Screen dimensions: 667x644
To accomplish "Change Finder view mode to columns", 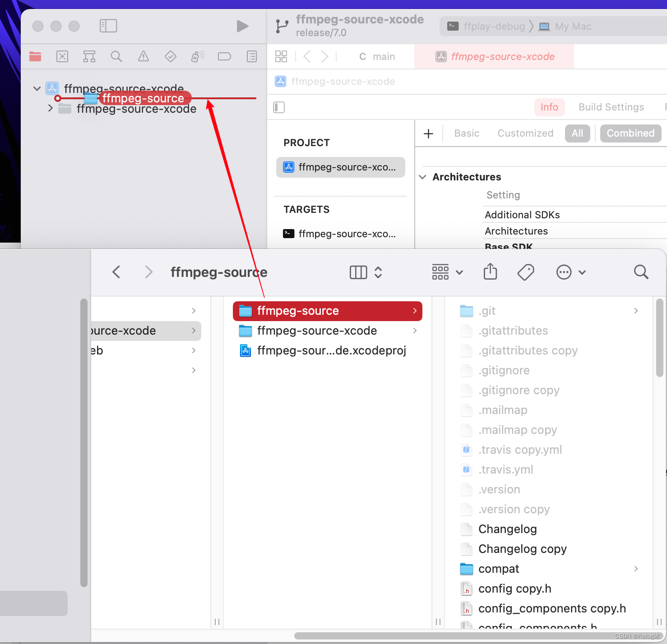I will point(366,272).
